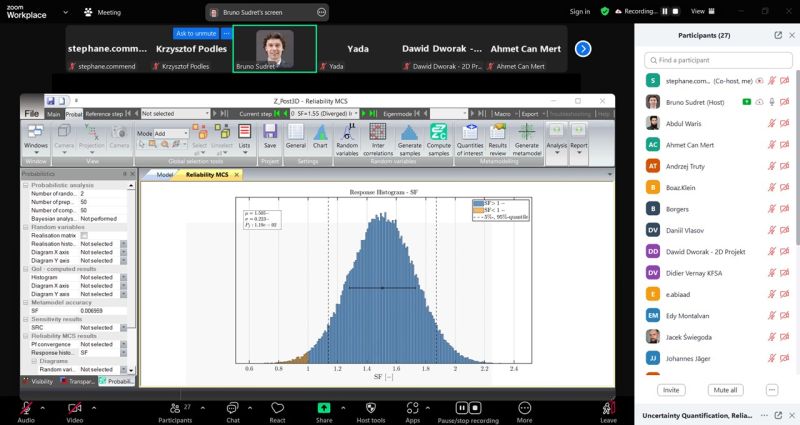The image size is (800, 425).
Task: Open the File menu
Action: tap(32, 114)
